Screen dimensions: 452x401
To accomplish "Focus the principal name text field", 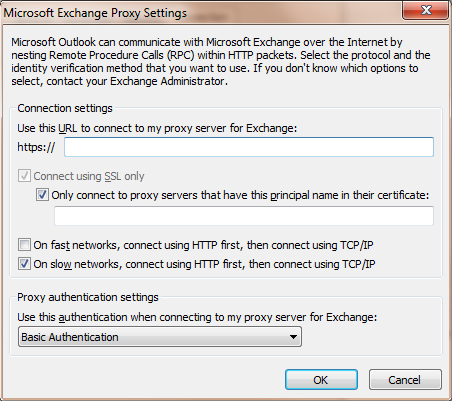I will [244, 216].
